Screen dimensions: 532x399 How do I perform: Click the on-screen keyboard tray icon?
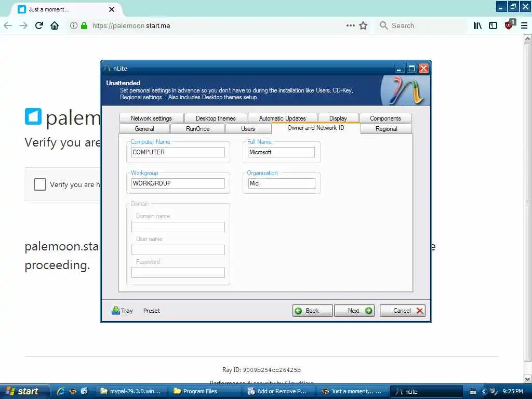473,392
